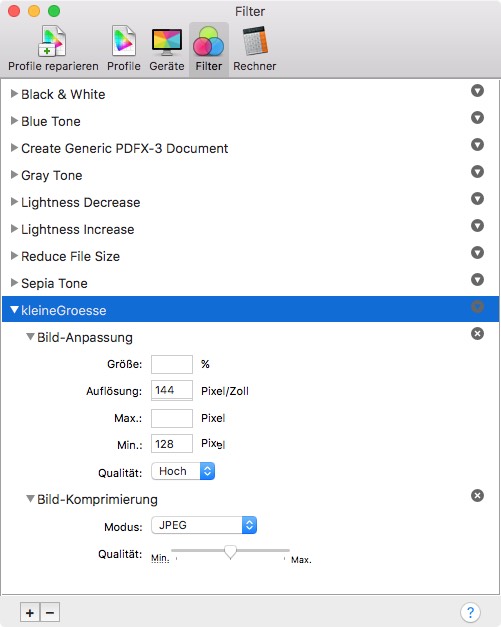Select the Filter toolbar icon

tap(208, 48)
